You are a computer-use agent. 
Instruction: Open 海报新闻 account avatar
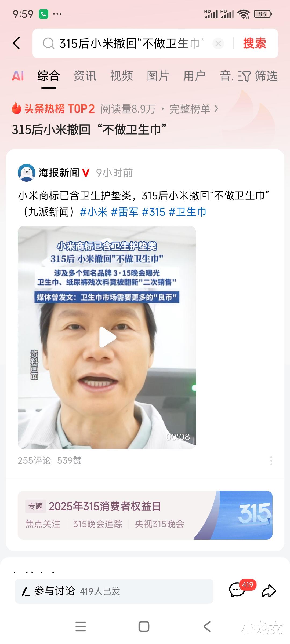coord(27,173)
